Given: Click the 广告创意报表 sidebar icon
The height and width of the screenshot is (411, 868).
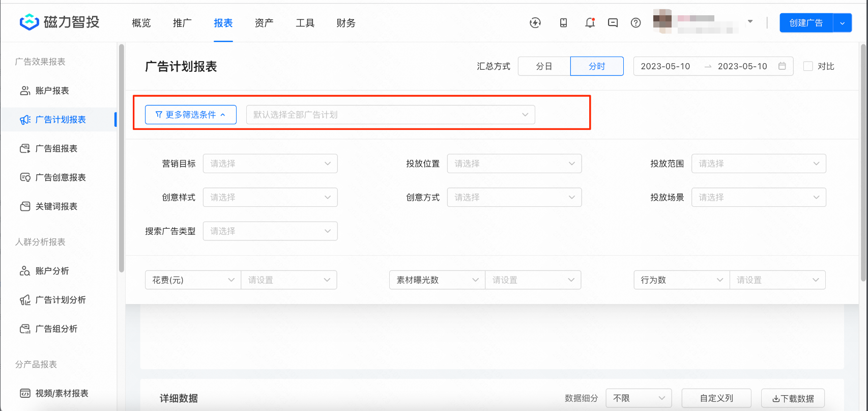Looking at the screenshot, I should click(x=25, y=178).
